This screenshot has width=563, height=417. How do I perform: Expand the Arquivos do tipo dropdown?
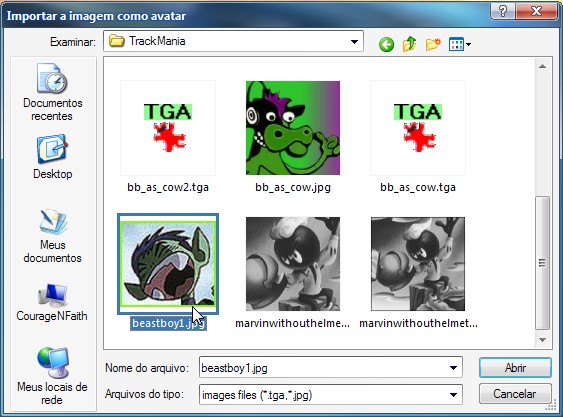tap(453, 395)
